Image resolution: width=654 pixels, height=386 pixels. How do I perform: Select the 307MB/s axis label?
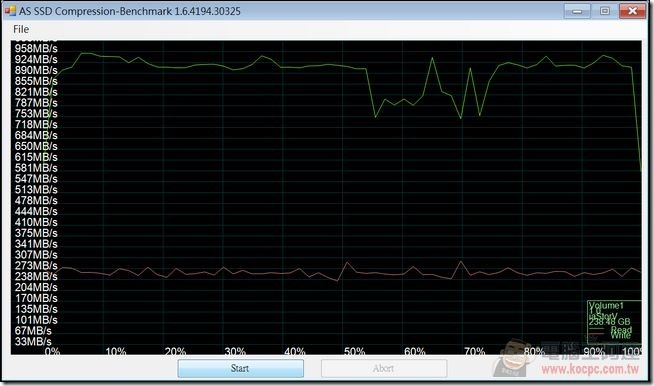tap(36, 255)
